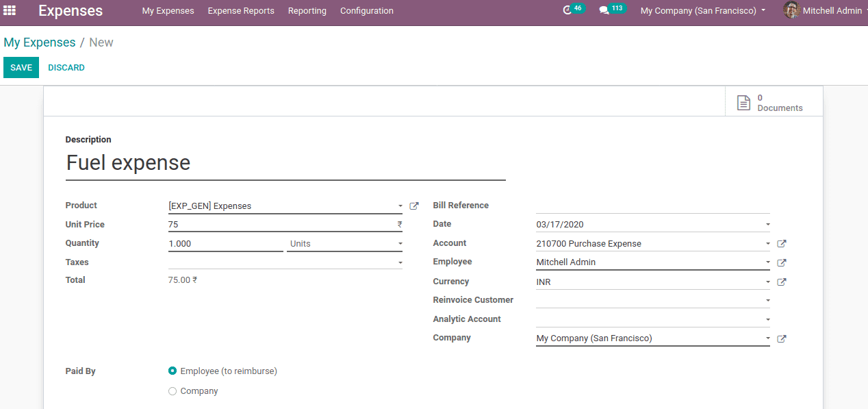Select Company radio button under Paid By

pos(173,391)
